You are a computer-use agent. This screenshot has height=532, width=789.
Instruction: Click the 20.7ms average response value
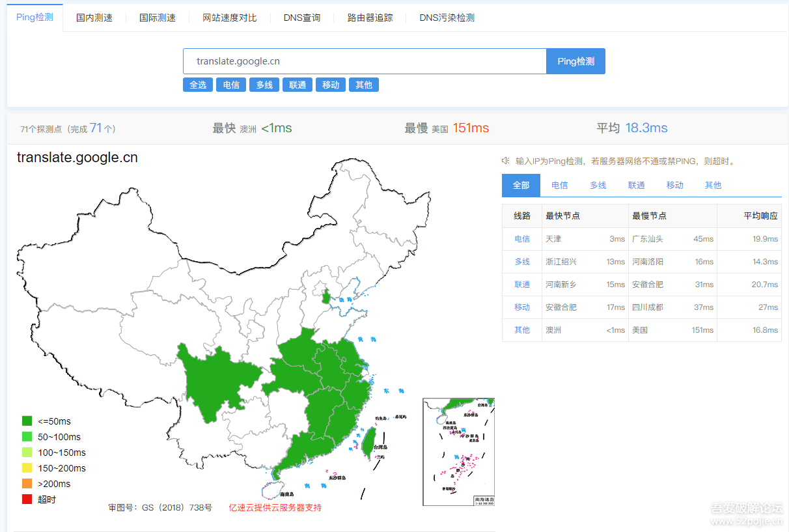click(766, 285)
